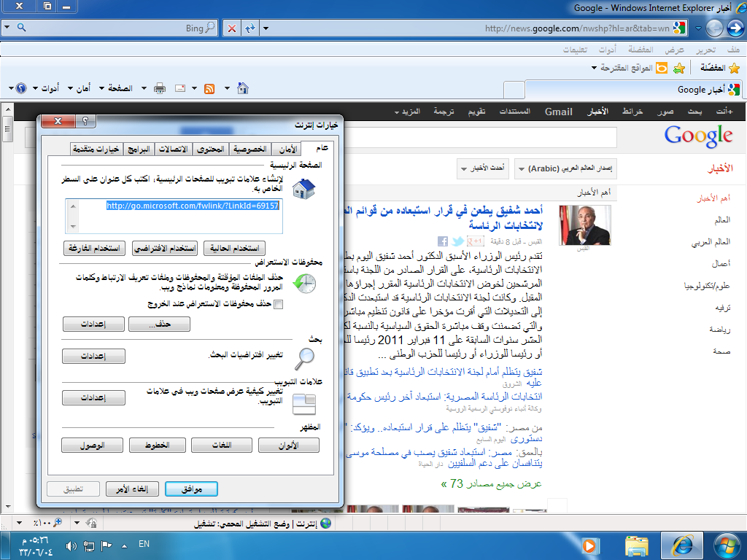Click the home page URL text box
Image resolution: width=747 pixels, height=560 pixels.
(174, 216)
